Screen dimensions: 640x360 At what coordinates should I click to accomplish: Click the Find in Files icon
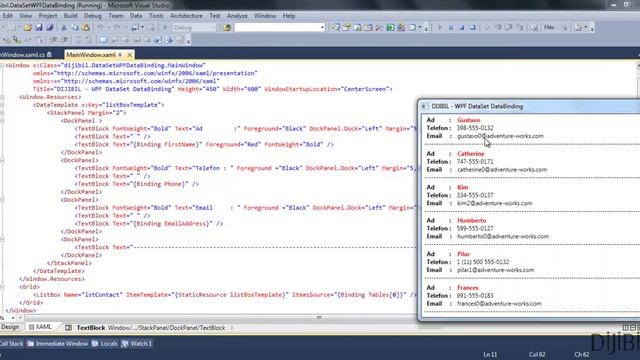pyautogui.click(x=227, y=27)
